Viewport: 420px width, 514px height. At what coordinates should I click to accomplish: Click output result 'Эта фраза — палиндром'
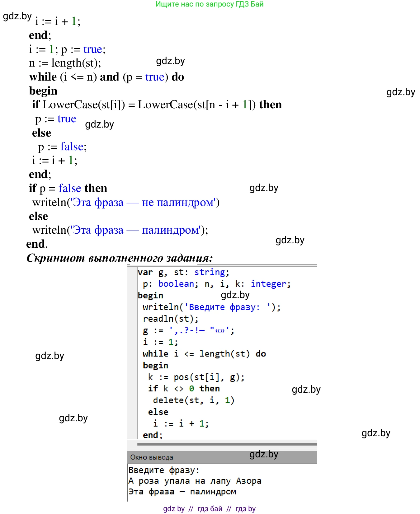[182, 492]
